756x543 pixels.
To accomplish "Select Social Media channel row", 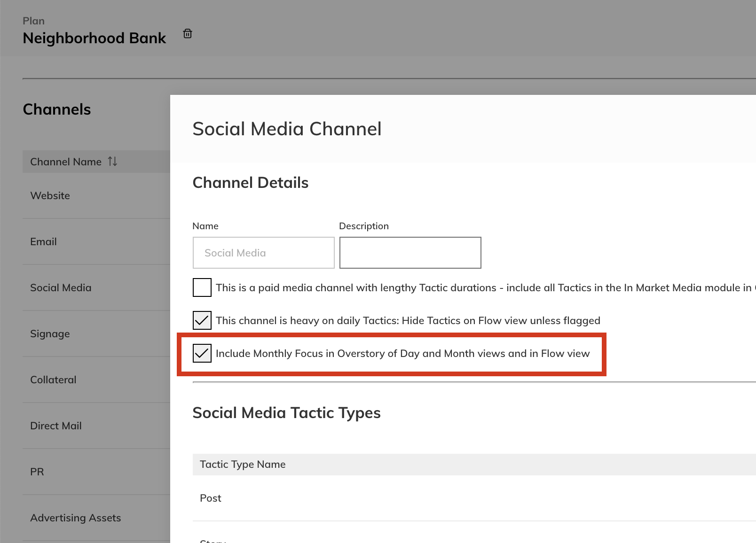I will pos(96,287).
